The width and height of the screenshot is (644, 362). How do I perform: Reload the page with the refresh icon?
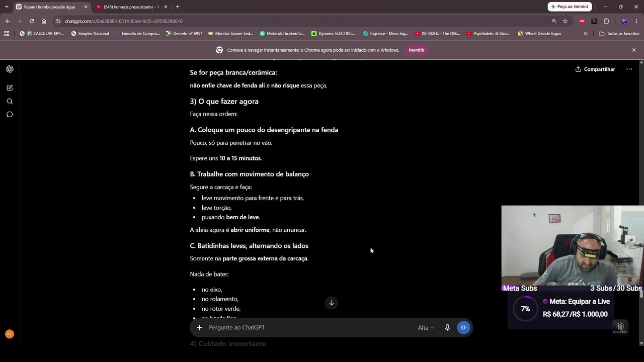(32, 21)
